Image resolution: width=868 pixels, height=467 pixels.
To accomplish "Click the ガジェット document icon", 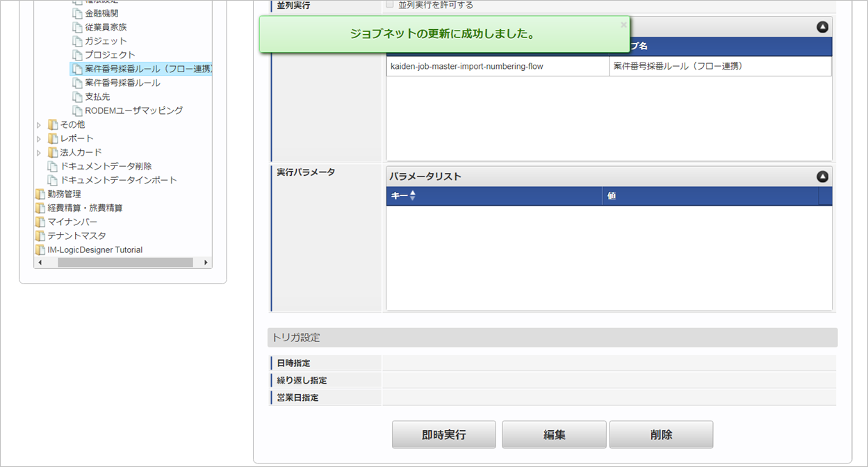I will coord(77,41).
